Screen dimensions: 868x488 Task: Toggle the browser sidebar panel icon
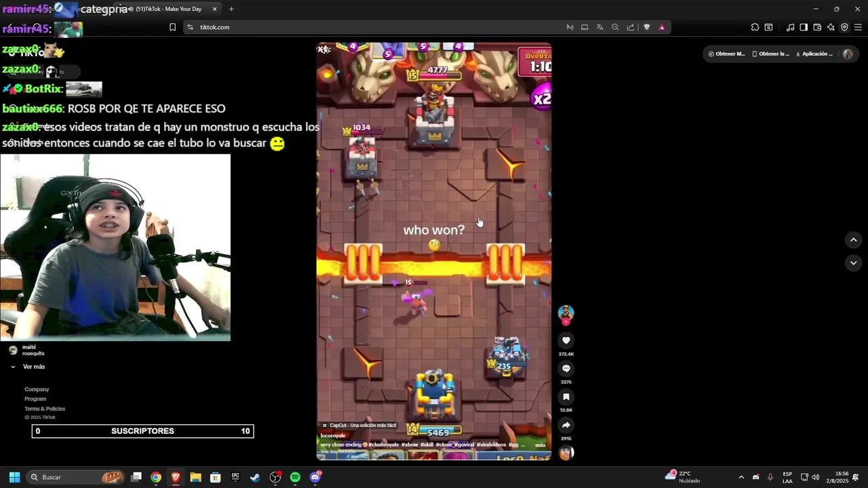pyautogui.click(x=804, y=27)
